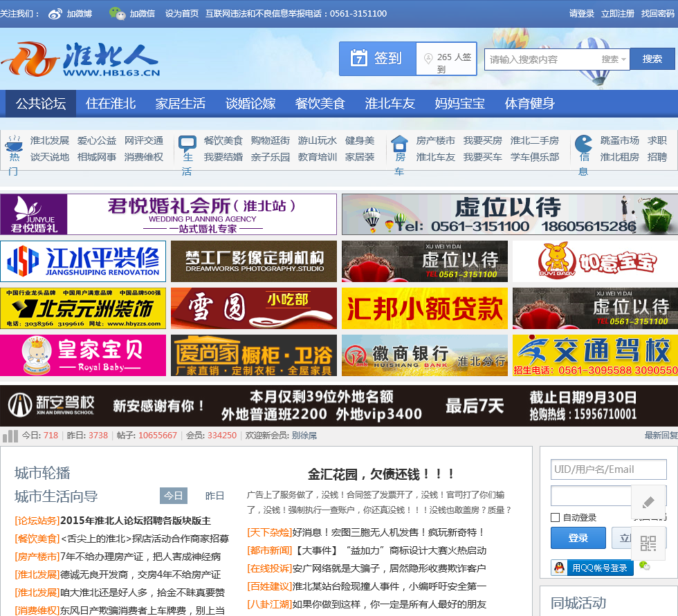This screenshot has height=616, width=678.
Task: Click the blue 登录 button
Action: tap(578, 538)
